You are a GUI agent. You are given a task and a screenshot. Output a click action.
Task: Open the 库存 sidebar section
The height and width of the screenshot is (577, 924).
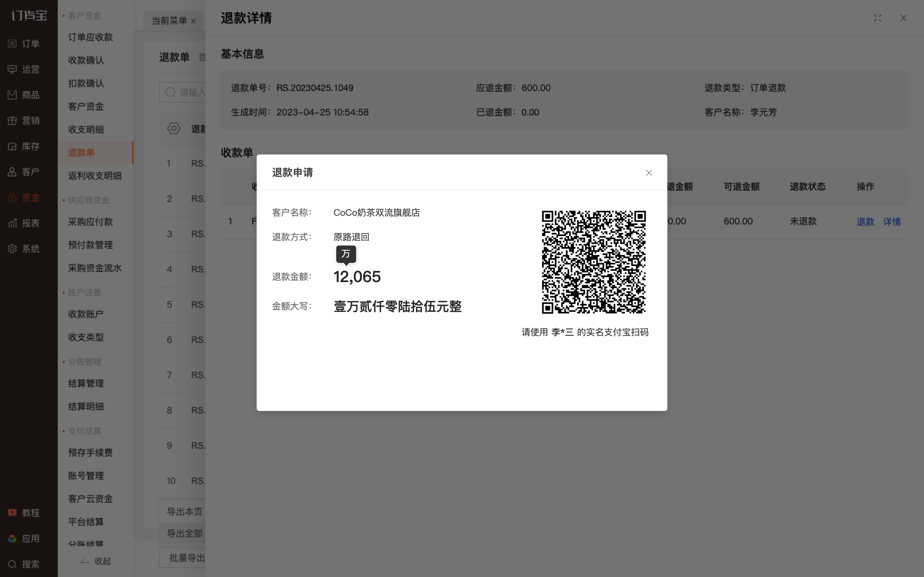point(24,146)
